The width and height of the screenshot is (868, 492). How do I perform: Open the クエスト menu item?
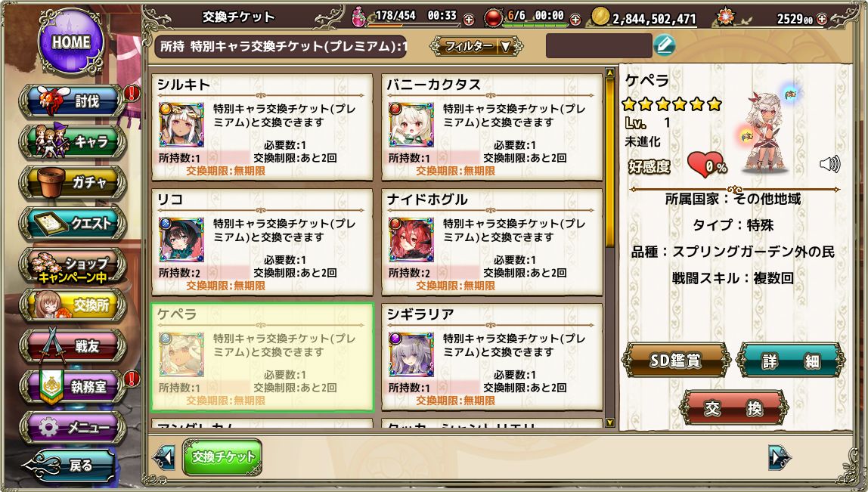click(x=73, y=223)
